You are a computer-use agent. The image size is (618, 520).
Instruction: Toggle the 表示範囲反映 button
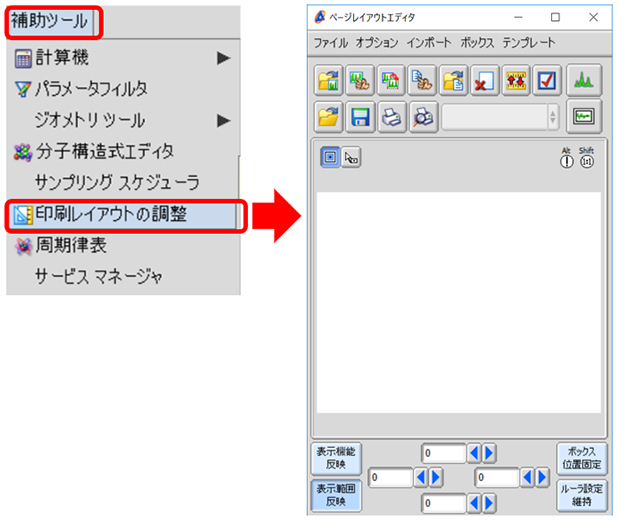336,494
